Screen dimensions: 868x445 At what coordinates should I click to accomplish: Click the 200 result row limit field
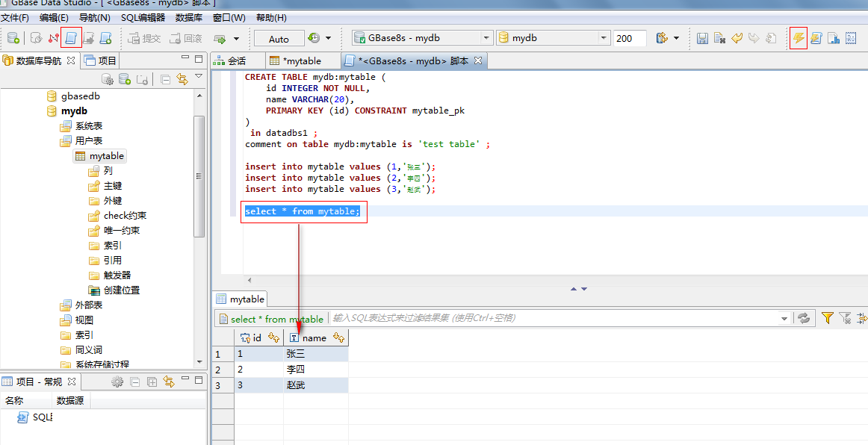click(x=630, y=38)
